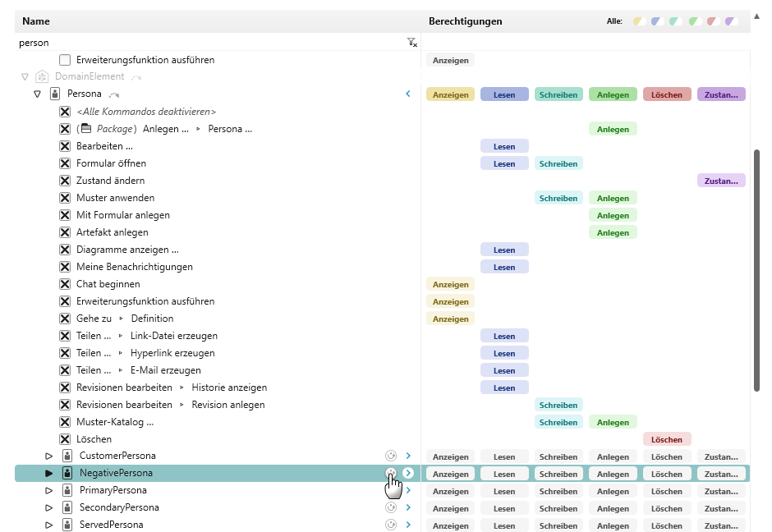Click the Zustan... permission for Zustand ändern

[x=721, y=181]
